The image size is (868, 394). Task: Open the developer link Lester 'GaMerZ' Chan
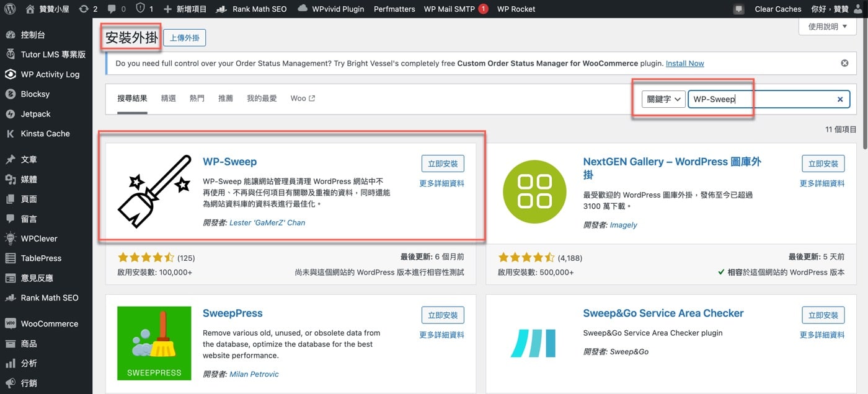[x=267, y=222]
